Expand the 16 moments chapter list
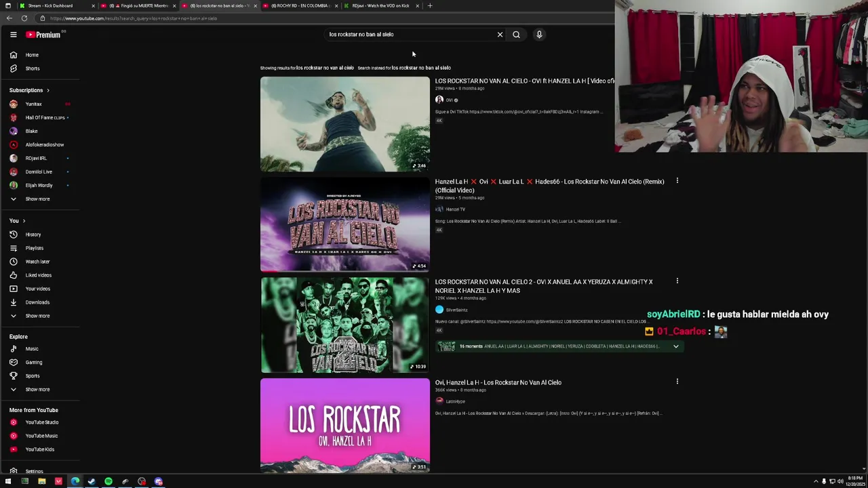Viewport: 868px width, 488px height. 675,346
